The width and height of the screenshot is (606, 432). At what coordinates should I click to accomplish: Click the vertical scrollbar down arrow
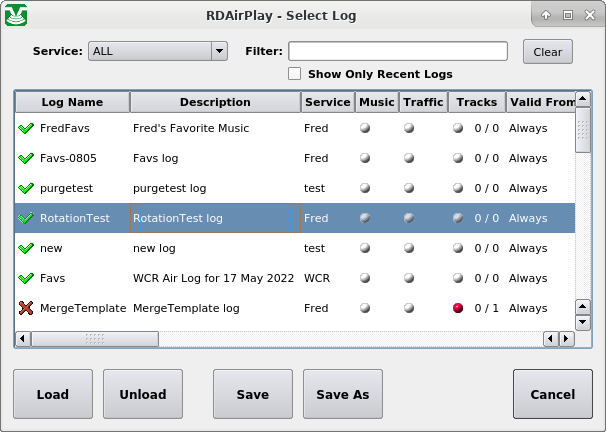(x=583, y=323)
